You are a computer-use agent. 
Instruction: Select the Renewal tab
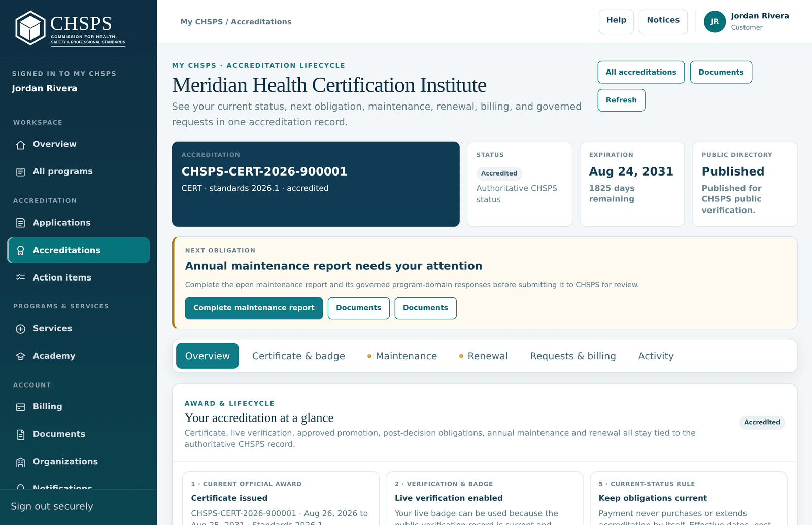tap(483, 356)
